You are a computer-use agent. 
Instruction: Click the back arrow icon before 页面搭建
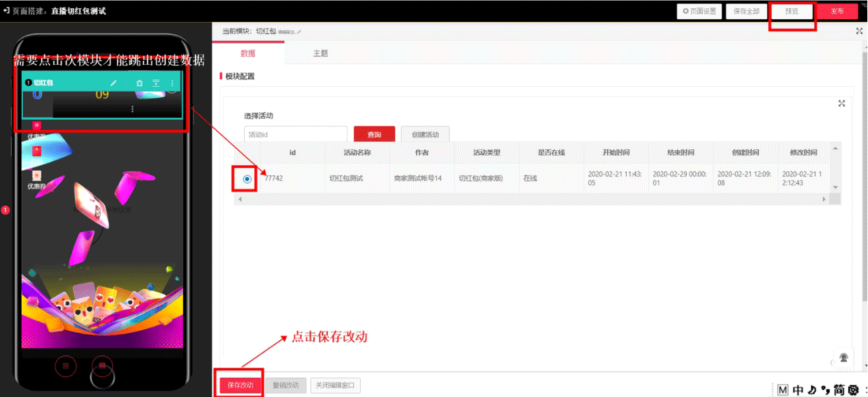[x=6, y=11]
